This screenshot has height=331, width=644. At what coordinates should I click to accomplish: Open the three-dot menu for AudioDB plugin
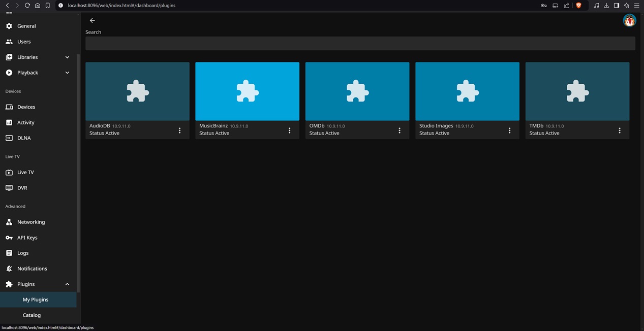tap(179, 130)
